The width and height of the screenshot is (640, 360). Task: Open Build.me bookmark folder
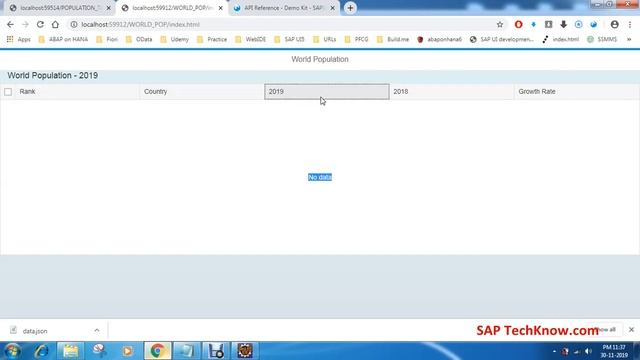click(393, 39)
